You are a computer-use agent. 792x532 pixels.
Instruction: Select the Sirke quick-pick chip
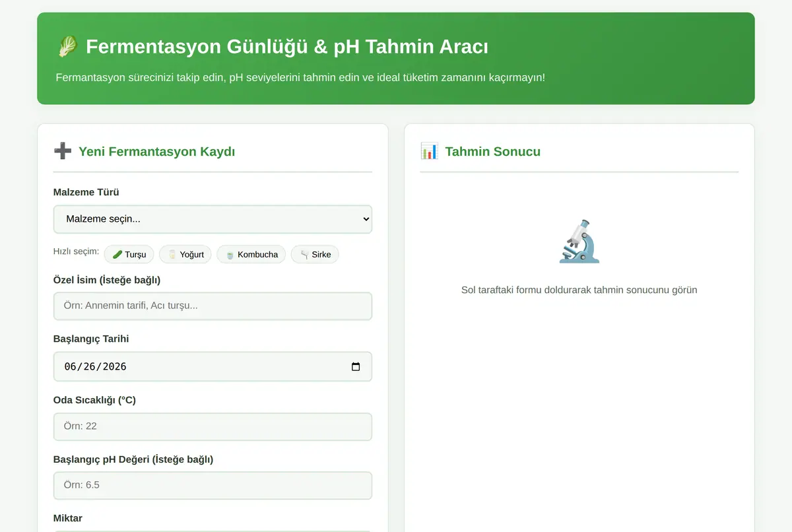click(315, 254)
